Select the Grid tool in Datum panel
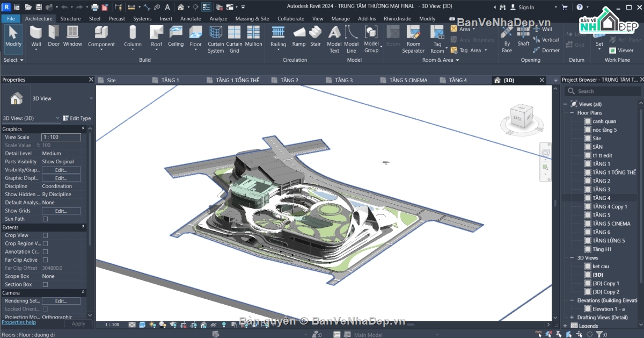The height and width of the screenshot is (338, 644). tap(575, 45)
